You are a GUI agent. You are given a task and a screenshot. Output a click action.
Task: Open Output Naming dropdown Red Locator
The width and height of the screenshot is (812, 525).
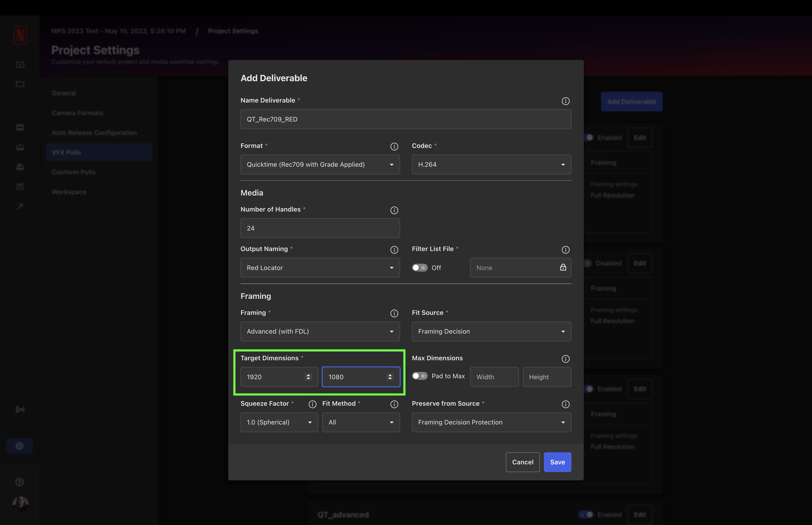(x=320, y=268)
